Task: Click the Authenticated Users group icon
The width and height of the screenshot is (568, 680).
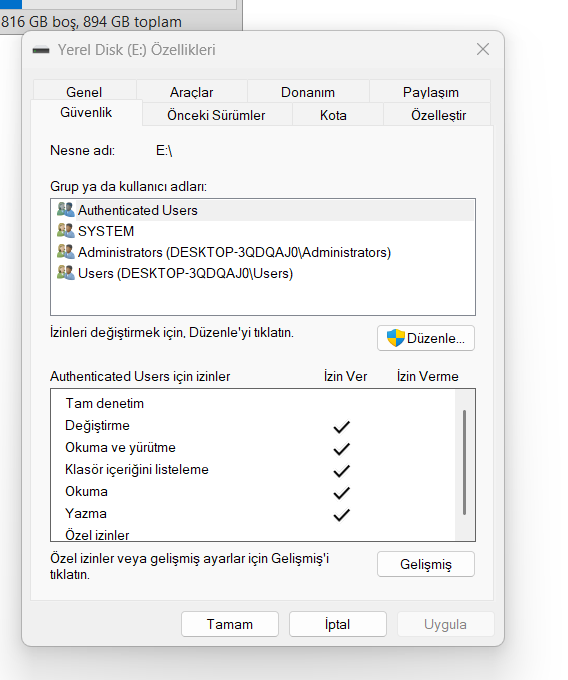Action: (x=65, y=209)
